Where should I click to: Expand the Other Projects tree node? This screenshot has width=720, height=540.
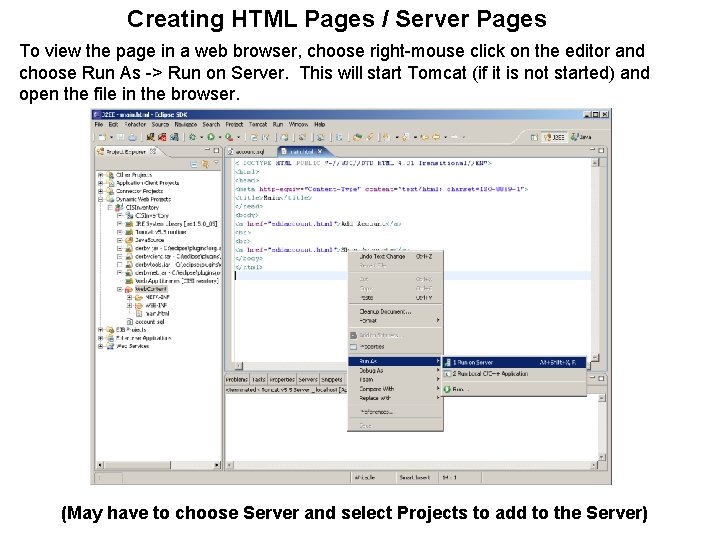(101, 175)
